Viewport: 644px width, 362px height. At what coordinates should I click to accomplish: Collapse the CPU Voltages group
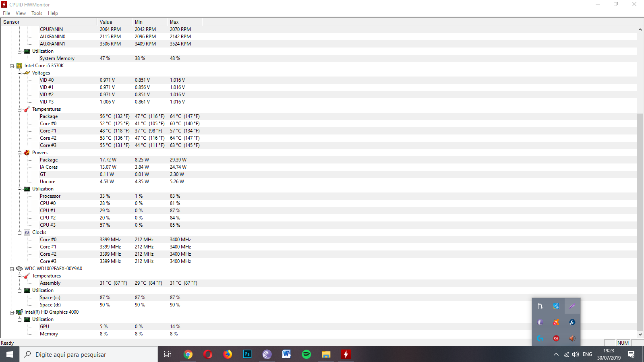tap(20, 73)
